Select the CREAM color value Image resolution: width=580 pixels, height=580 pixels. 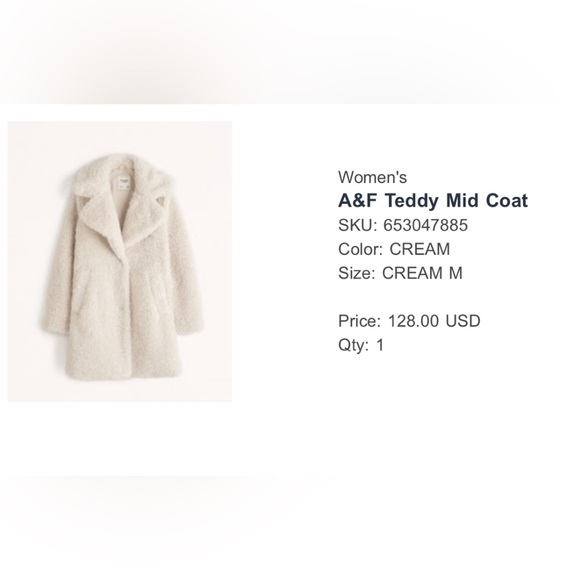419,249
